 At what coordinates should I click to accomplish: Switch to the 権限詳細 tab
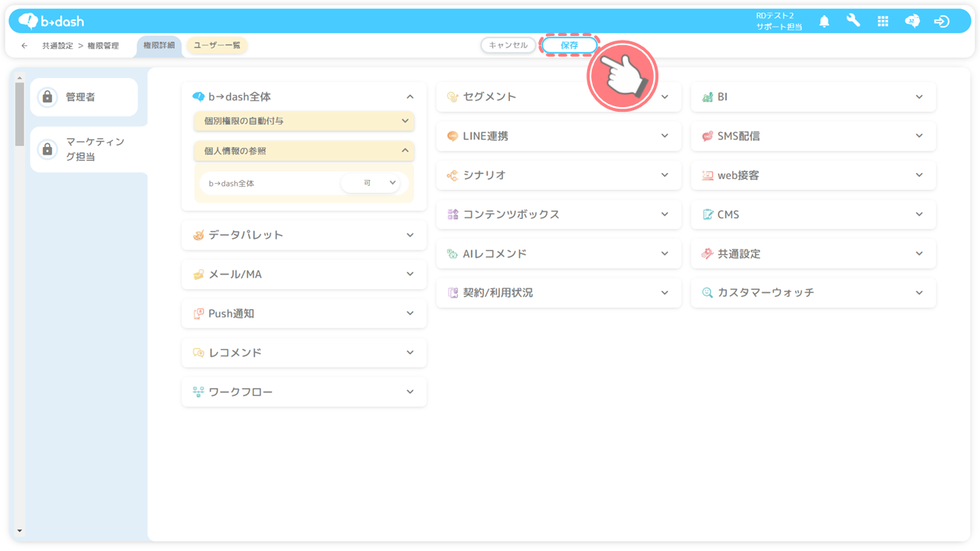(159, 46)
